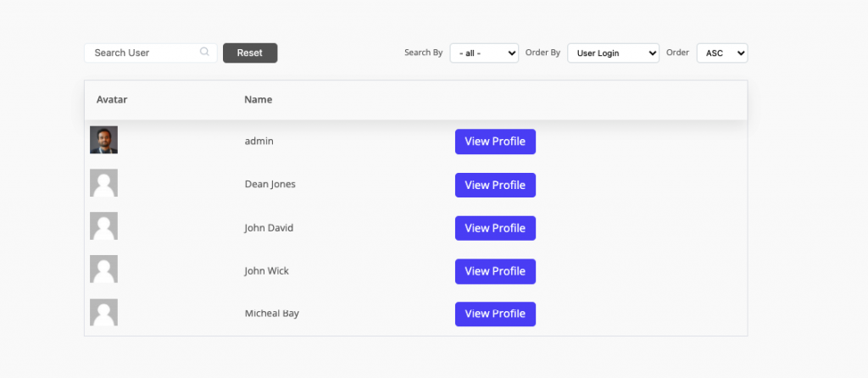Viewport: 868px width, 378px height.
Task: View profile of Micheal Bay
Action: coord(495,314)
